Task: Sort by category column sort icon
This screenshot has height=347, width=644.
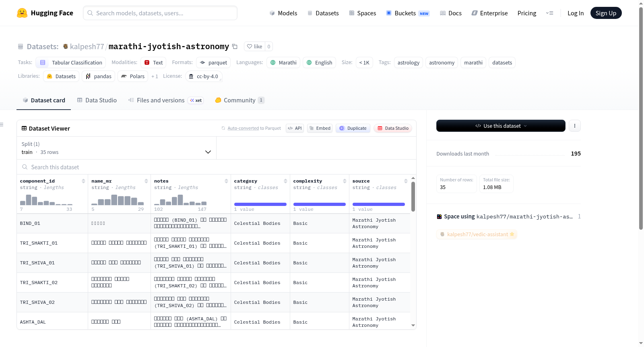Action: 285,181
